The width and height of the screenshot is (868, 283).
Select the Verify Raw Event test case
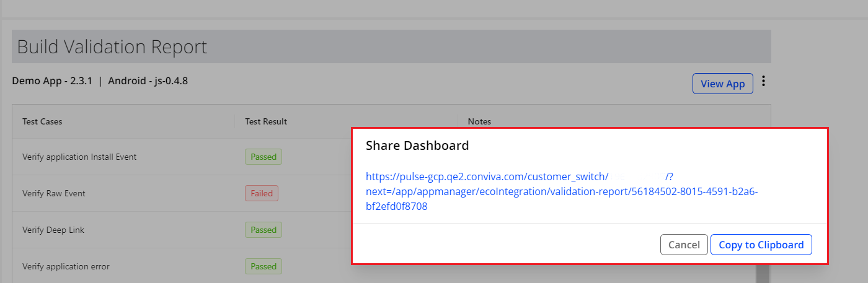point(53,193)
